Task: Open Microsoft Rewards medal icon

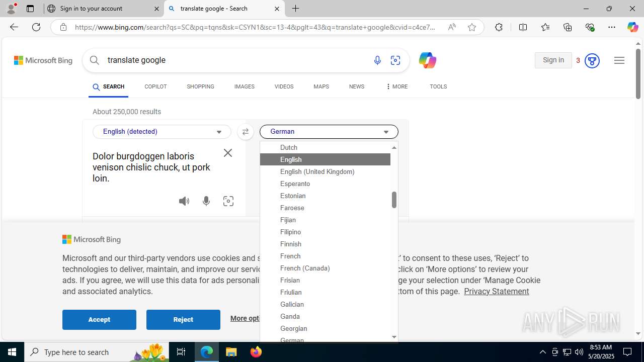Action: 592,61
